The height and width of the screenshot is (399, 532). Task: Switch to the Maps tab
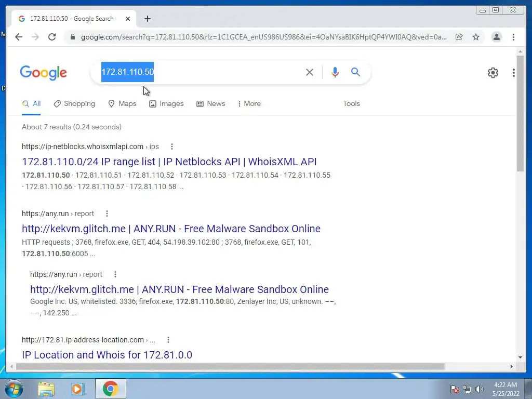(x=122, y=104)
